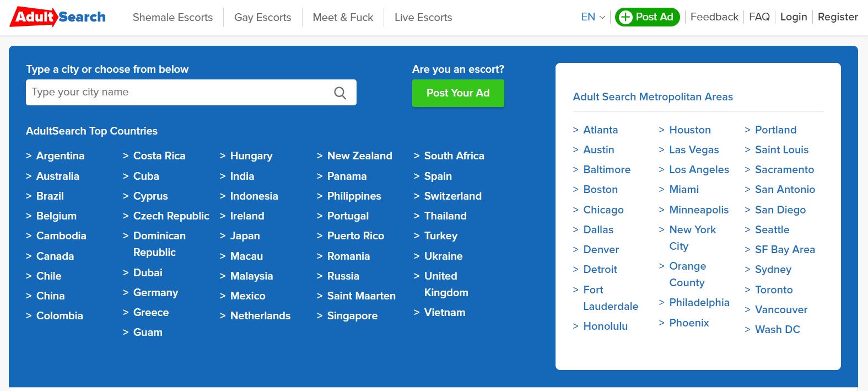Click the plus icon in Post Ad
868x391 pixels.
626,17
